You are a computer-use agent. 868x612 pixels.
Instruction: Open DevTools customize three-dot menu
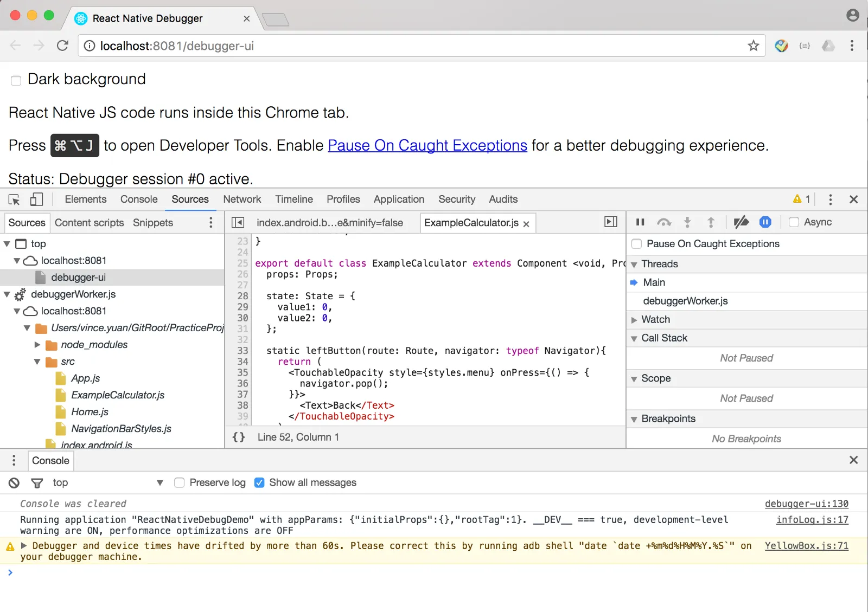[x=830, y=199]
